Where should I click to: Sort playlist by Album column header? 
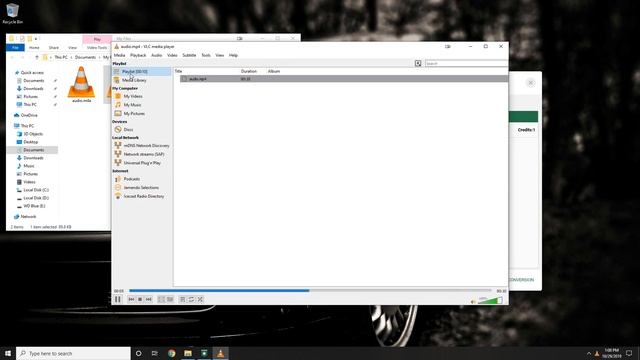pyautogui.click(x=274, y=71)
